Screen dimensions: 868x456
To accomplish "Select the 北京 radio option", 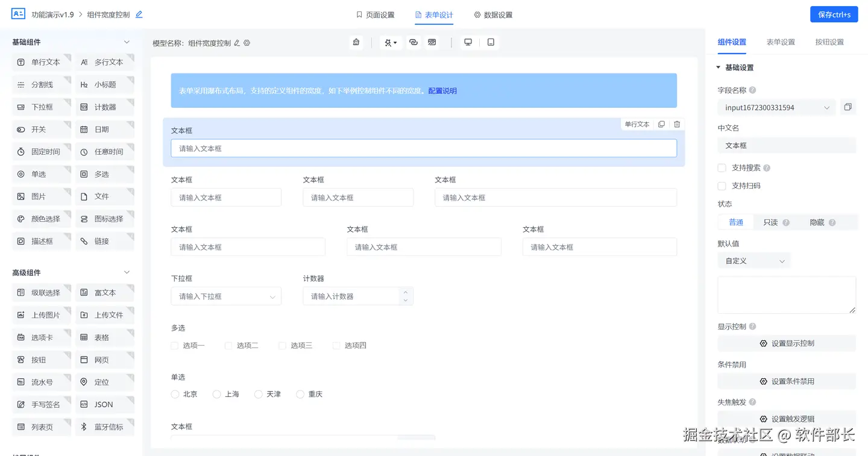I will tap(175, 394).
